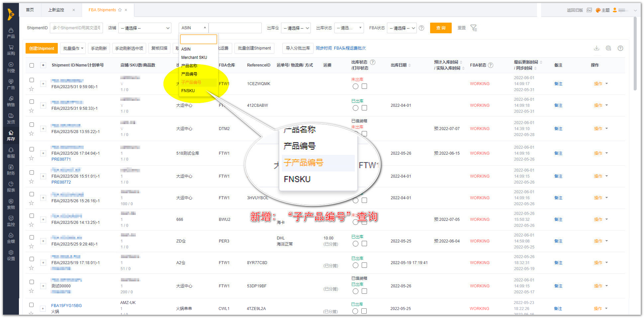Open user menu chevron at top-right
Image resolution: width=644 pixels, height=318 pixels.
(x=635, y=10)
